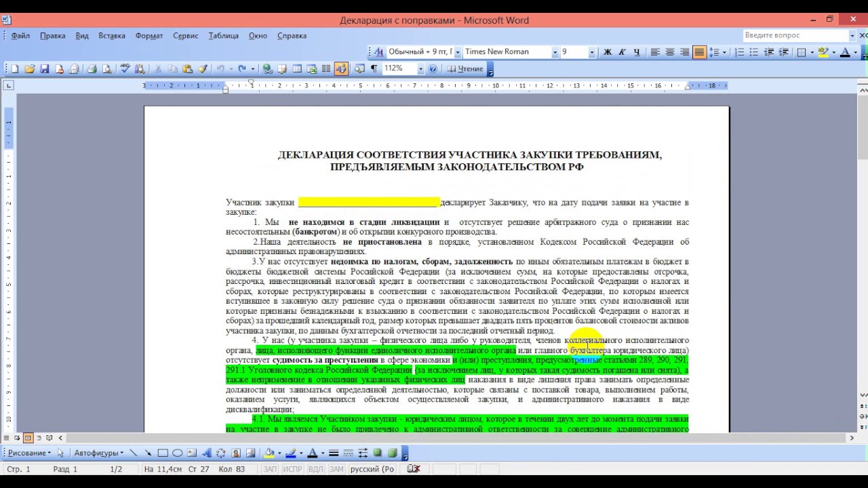Click the Select Objects pointer tool
Image resolution: width=868 pixels, height=488 pixels.
(60, 453)
